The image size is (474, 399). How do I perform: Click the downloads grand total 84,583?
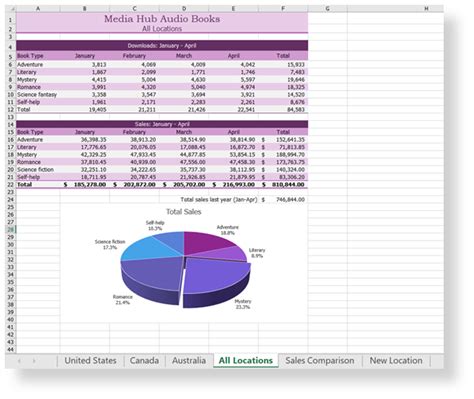point(283,110)
